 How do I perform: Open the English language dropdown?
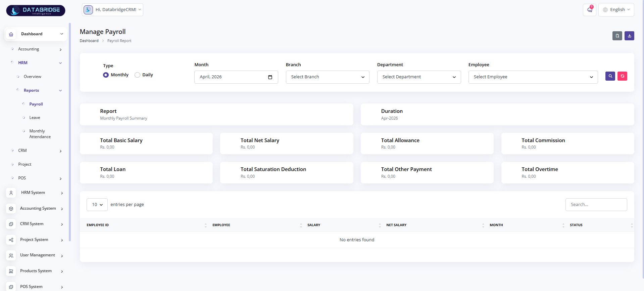pos(616,10)
